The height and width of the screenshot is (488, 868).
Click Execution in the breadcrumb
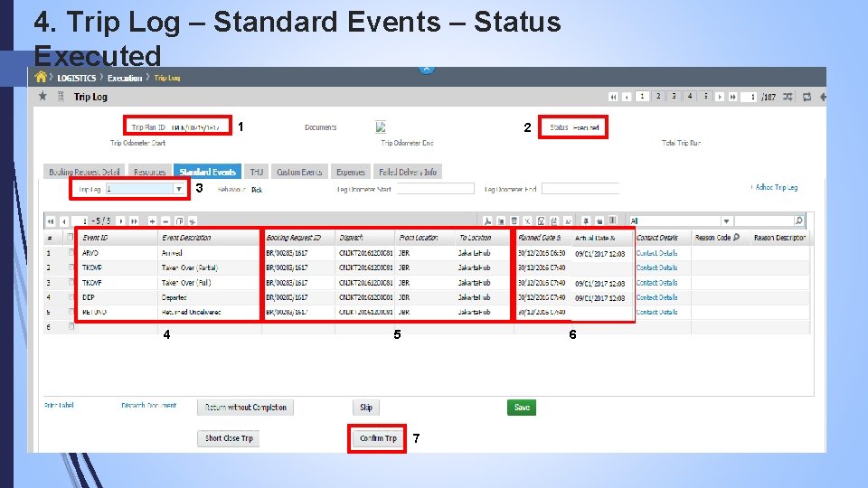pos(125,78)
